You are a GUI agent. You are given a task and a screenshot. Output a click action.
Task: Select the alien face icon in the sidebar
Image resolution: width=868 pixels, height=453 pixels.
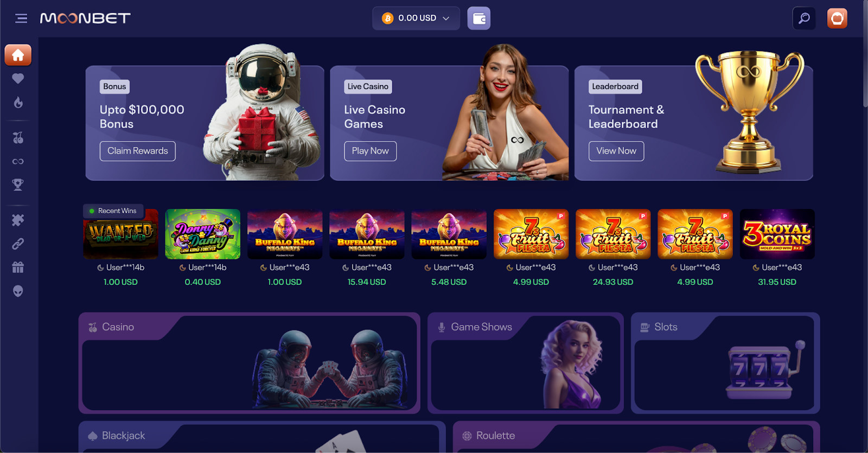click(x=18, y=291)
